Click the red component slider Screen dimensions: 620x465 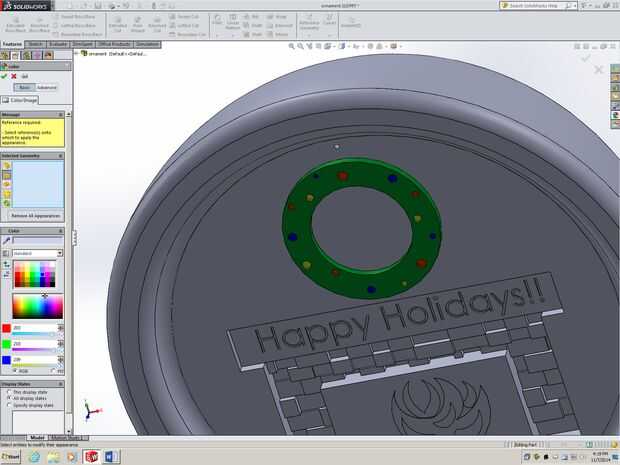tap(35, 334)
